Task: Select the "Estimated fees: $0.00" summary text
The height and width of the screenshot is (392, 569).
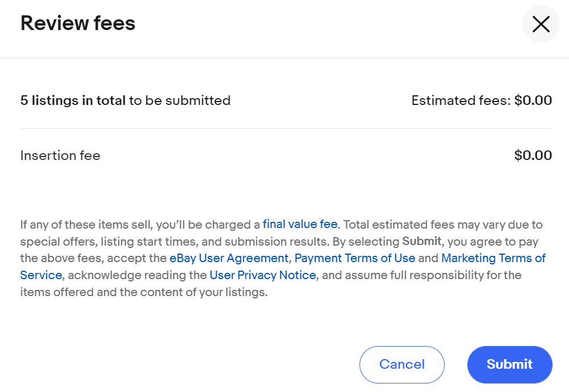Action: [x=482, y=101]
